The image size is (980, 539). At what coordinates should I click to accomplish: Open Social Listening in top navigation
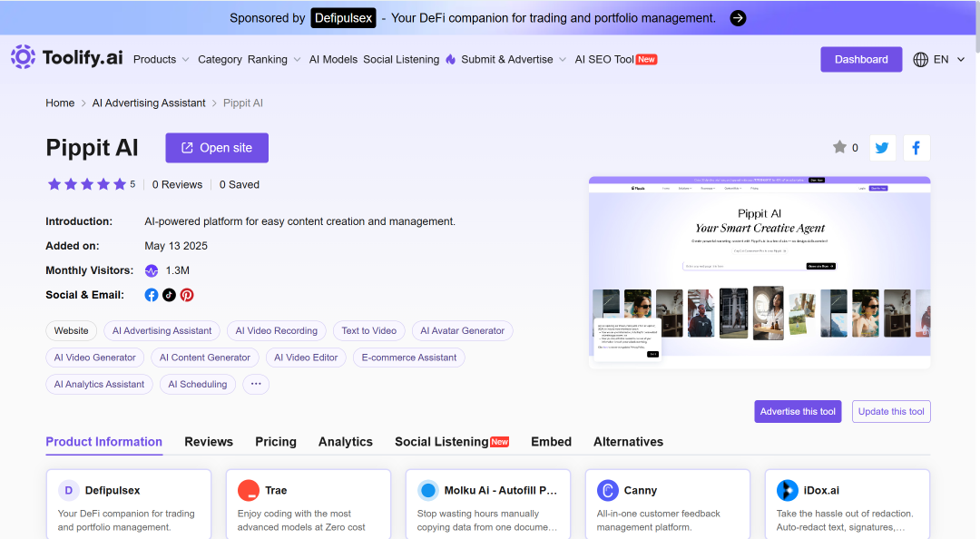pyautogui.click(x=401, y=59)
